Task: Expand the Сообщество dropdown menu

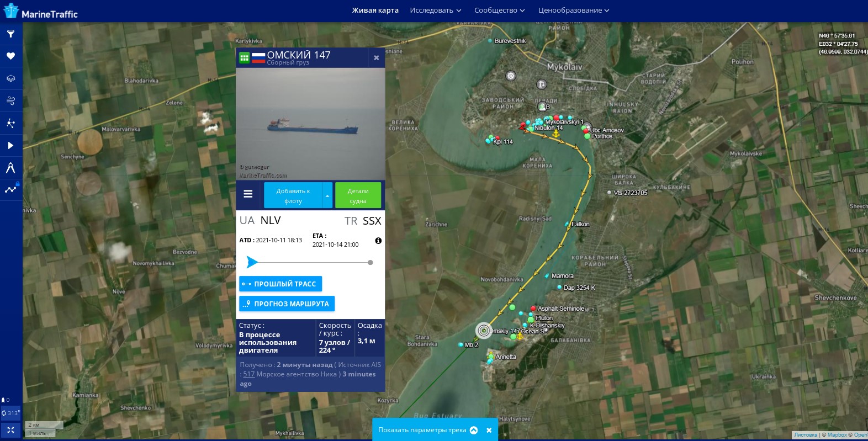Action: [x=499, y=10]
